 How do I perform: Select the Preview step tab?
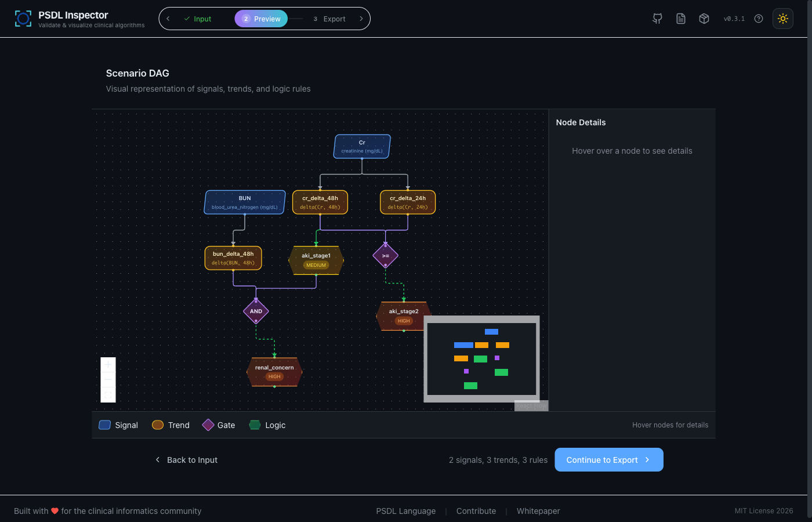(261, 19)
